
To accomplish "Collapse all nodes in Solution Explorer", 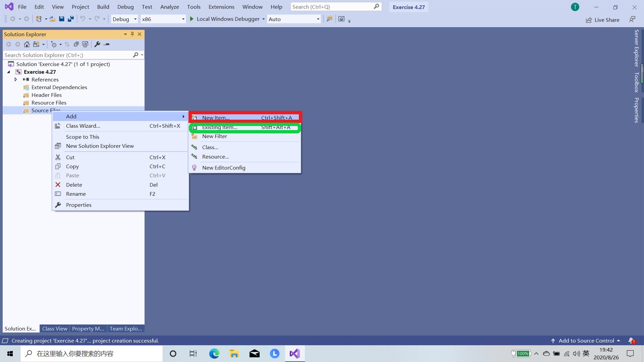I will point(76,44).
